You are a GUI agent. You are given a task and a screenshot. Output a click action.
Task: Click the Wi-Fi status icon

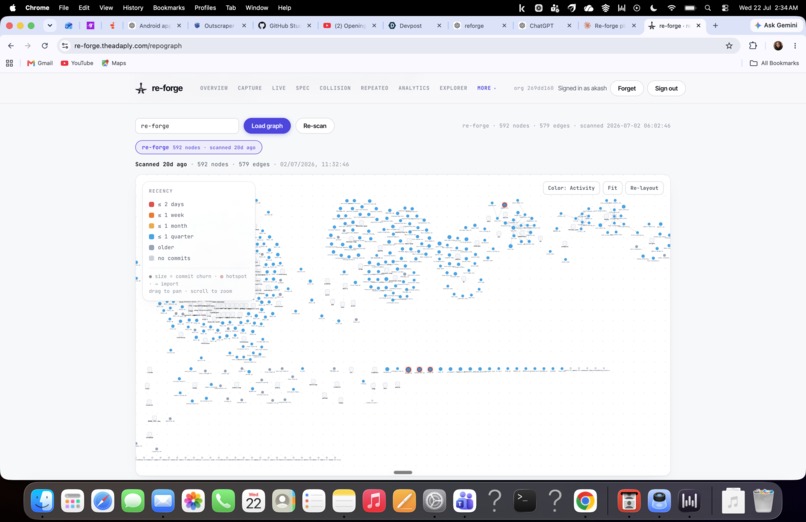point(671,8)
